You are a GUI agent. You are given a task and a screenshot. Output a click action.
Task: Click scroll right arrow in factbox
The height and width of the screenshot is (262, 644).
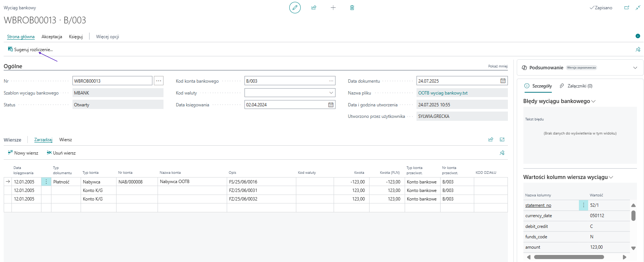click(624, 257)
